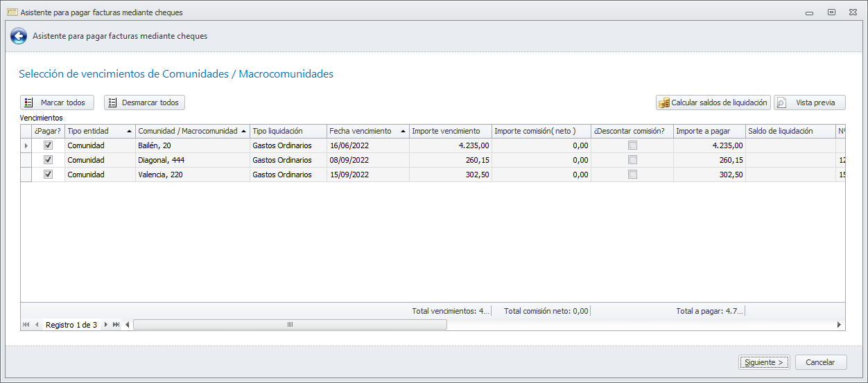
Task: Go to next record in navigator
Action: tap(106, 324)
